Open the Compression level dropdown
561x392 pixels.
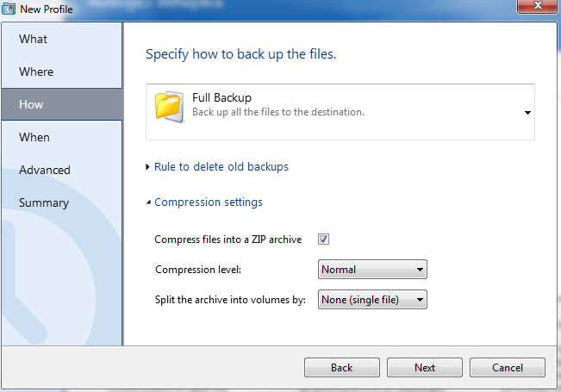coord(372,270)
